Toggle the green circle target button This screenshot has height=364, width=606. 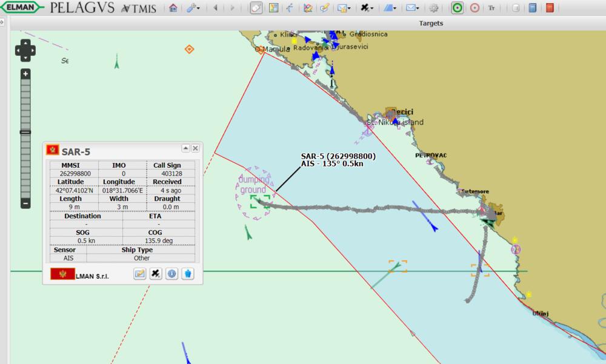pyautogui.click(x=458, y=8)
